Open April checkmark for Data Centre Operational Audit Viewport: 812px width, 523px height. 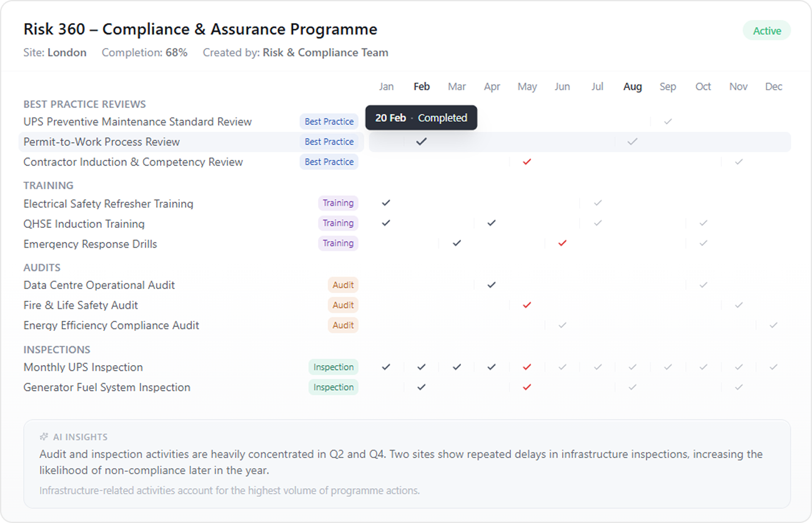(x=492, y=285)
